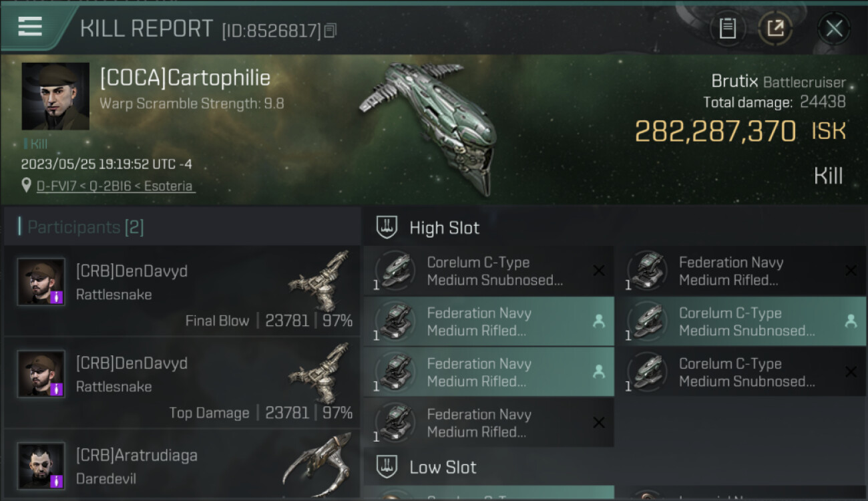This screenshot has height=501, width=868.
Task: Copy the kill report ID with the copy icon
Action: [x=331, y=31]
